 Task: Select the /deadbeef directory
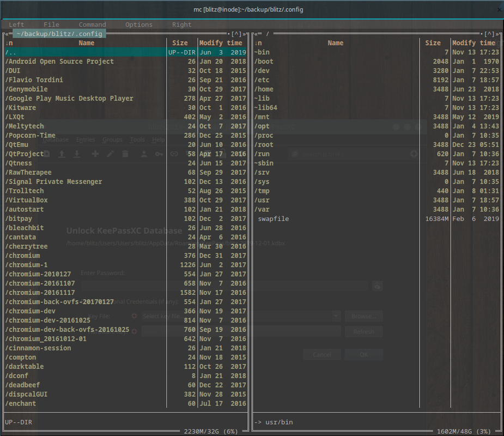(126, 385)
